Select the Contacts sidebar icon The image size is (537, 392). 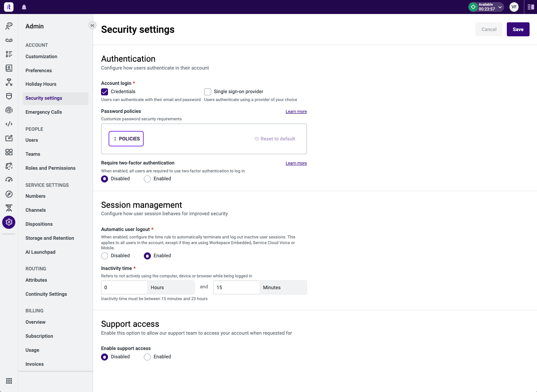pyautogui.click(x=9, y=68)
